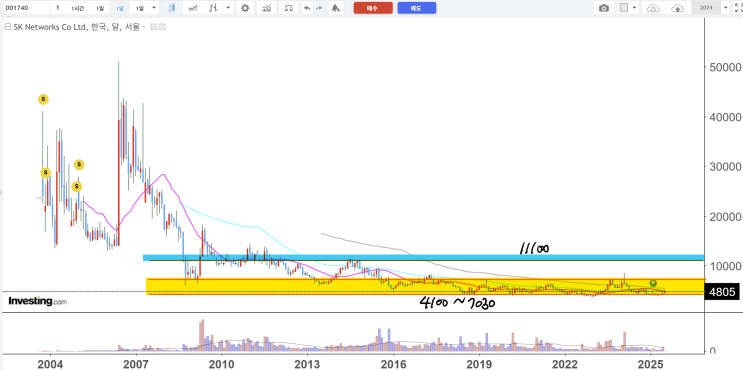Toggle fullscreen chart mode

(x=738, y=8)
